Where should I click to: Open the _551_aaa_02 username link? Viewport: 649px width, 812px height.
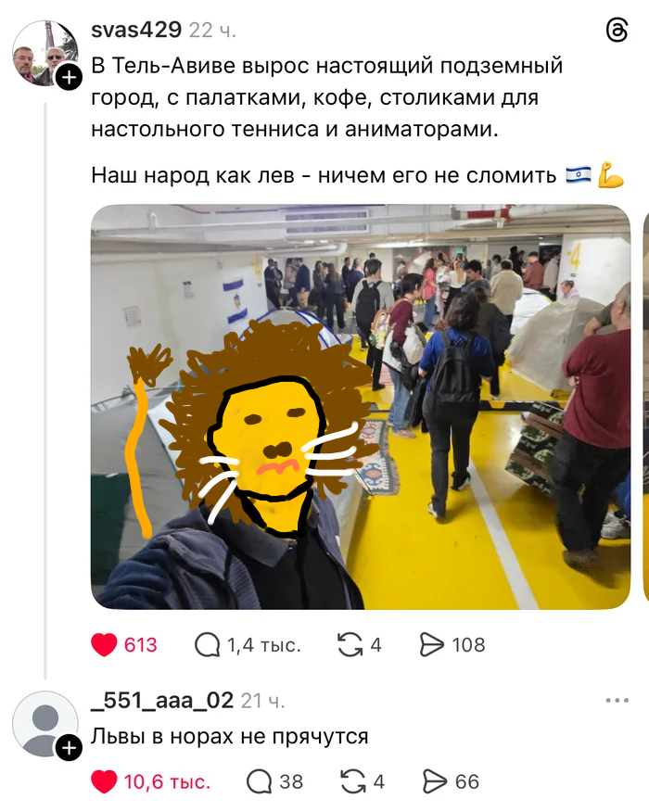click(x=162, y=701)
